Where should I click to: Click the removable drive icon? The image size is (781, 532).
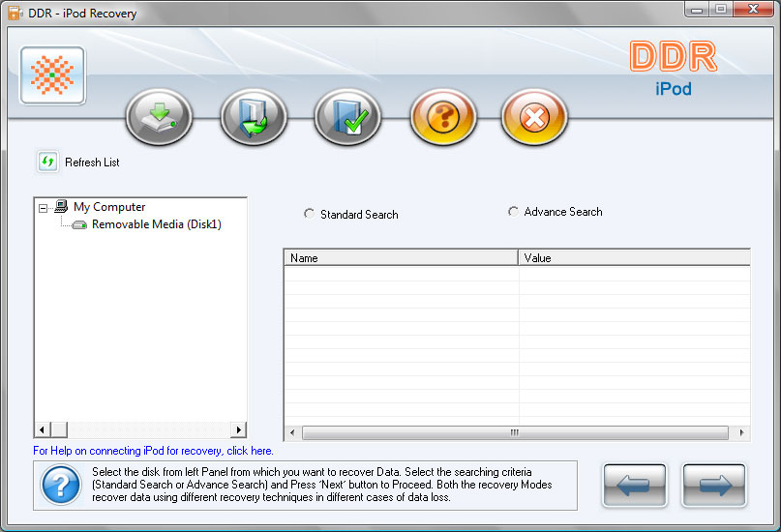[79, 225]
